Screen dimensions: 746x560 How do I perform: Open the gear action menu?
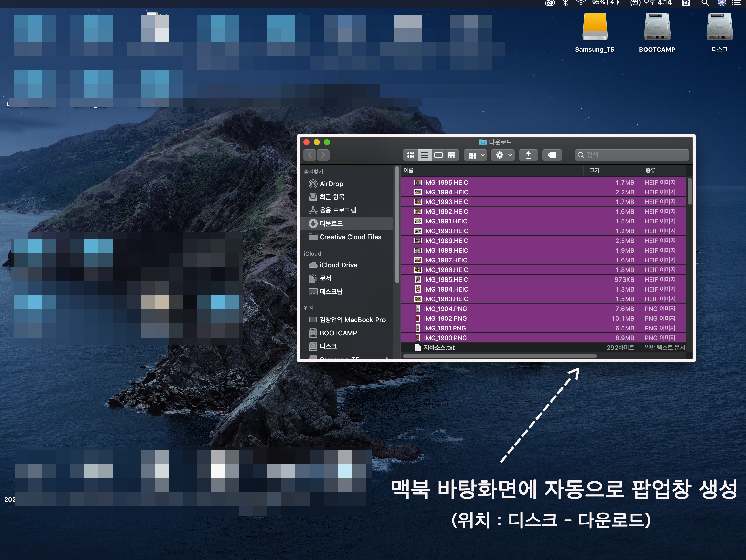point(503,155)
